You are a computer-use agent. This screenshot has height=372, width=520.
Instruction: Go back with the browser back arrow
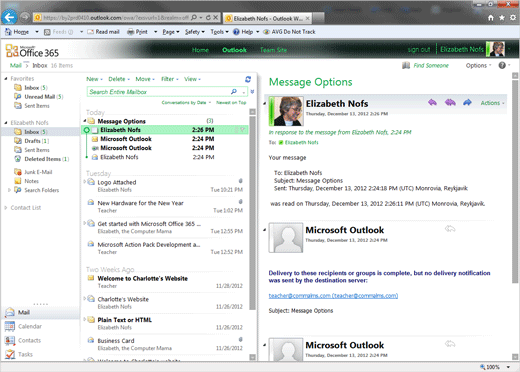[9, 17]
